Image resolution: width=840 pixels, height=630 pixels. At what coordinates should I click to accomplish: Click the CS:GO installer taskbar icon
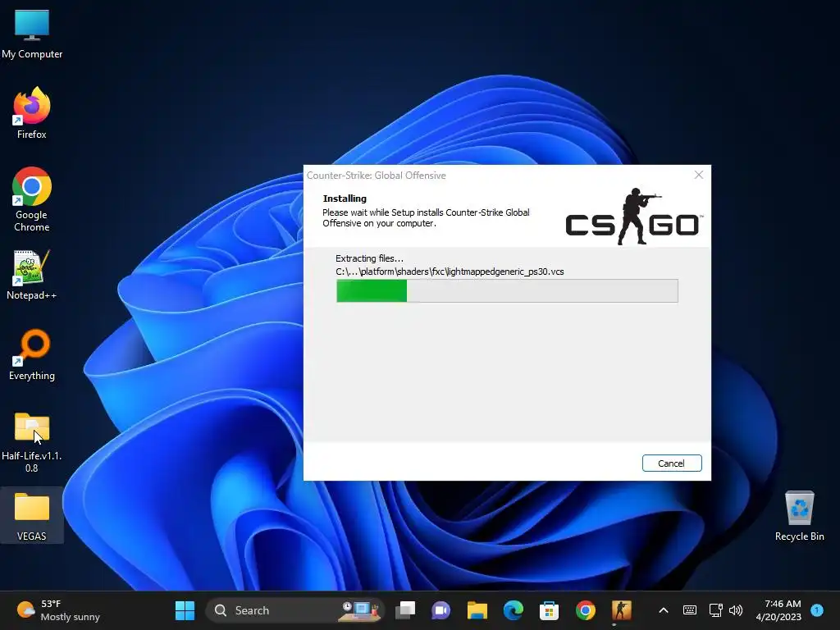(622, 610)
